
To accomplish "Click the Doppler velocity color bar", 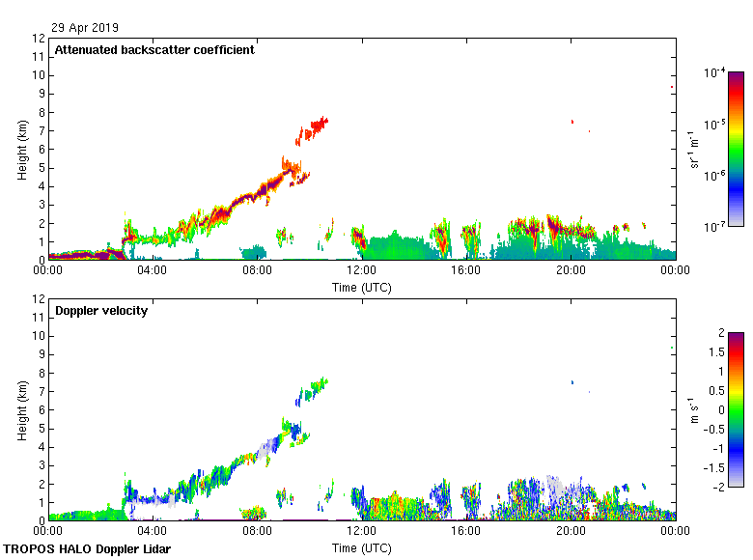I will pos(736,409).
